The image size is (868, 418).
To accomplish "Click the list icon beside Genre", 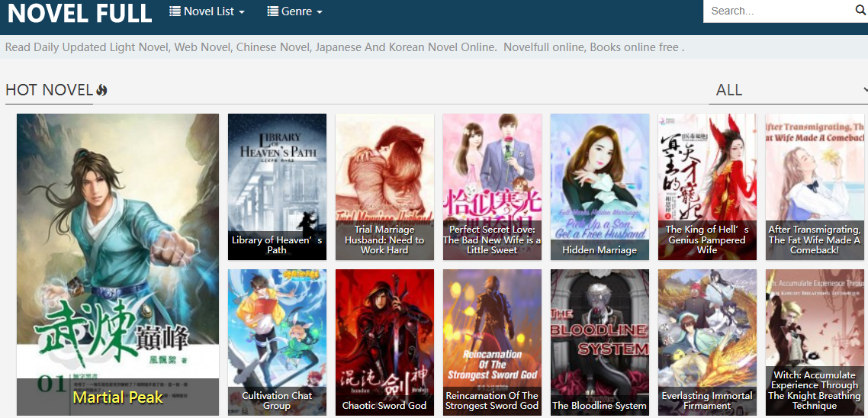I will pyautogui.click(x=272, y=11).
